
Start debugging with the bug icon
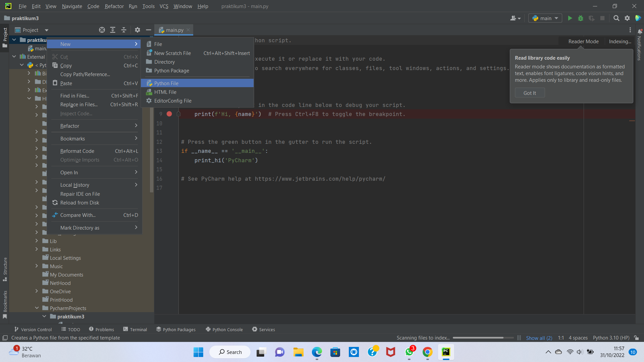(581, 18)
